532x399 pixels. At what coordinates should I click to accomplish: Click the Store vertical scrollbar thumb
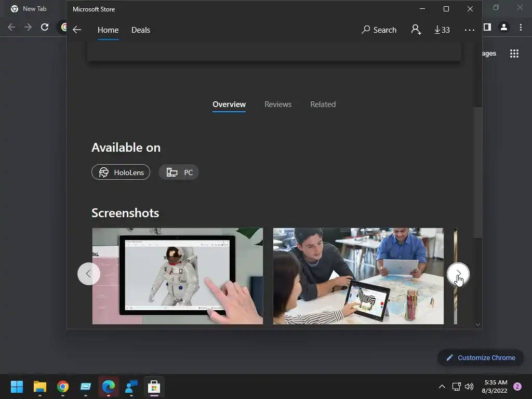pos(478,172)
